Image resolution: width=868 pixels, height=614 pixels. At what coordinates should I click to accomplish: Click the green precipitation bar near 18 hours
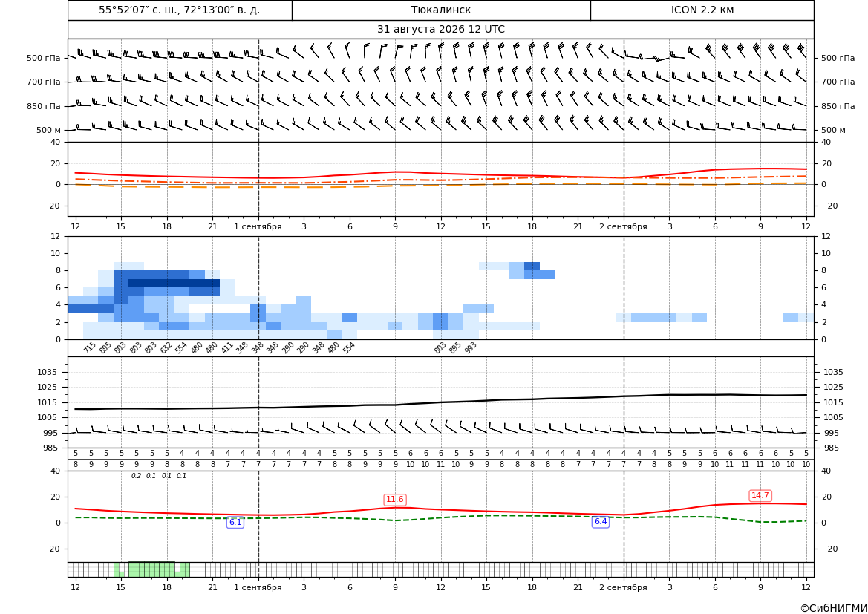151,569
